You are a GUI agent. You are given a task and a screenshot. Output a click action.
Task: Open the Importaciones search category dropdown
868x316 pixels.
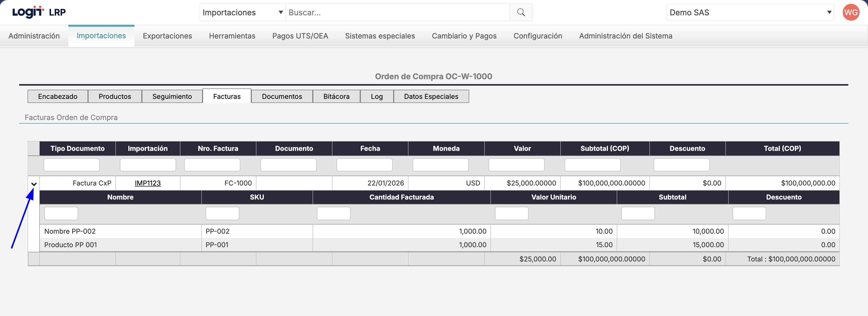click(x=242, y=12)
